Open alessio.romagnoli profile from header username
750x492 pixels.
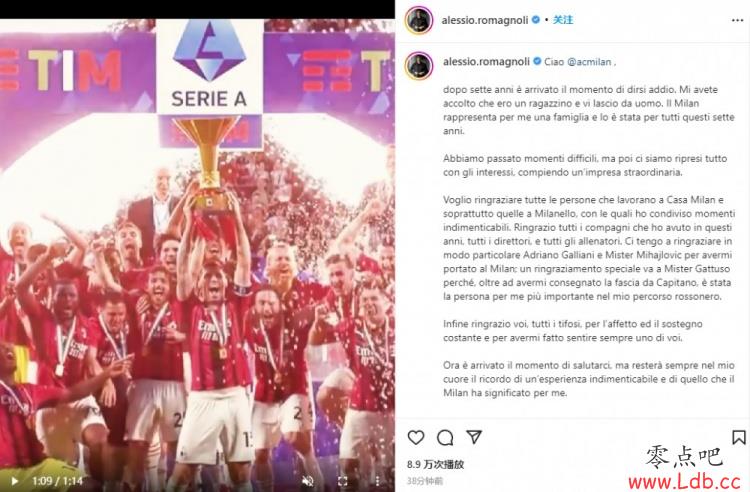pos(485,20)
